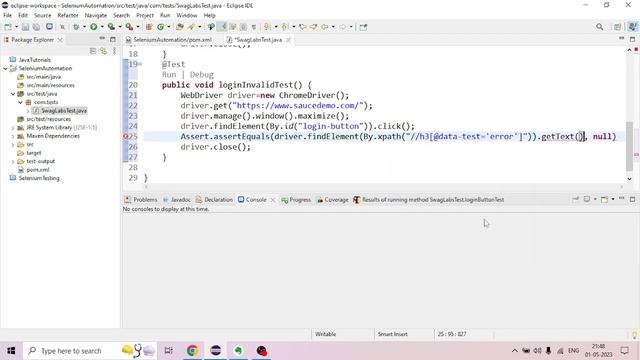
Task: Click Collapse All icon in Package Explorer
Action: [93, 51]
